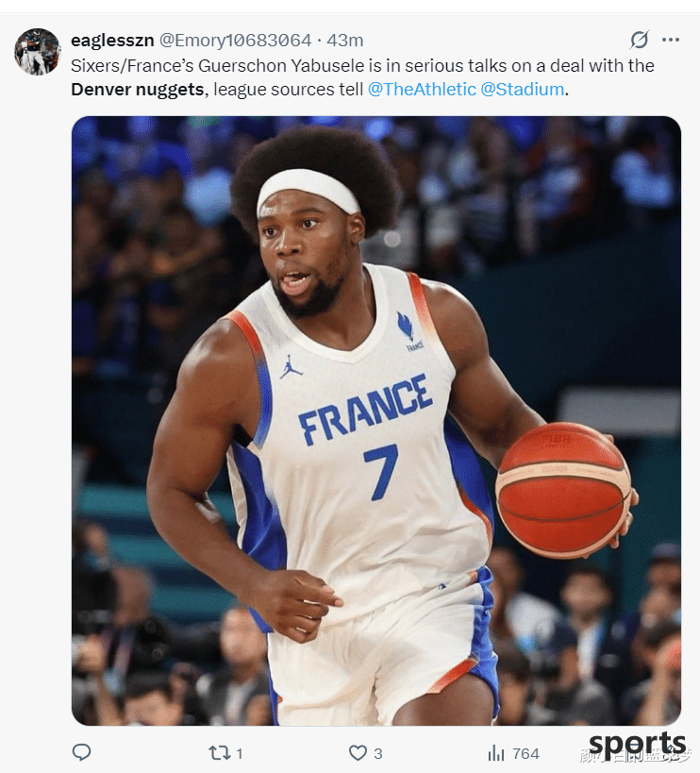Image resolution: width=700 pixels, height=773 pixels.
Task: Click the repost arrows icon
Action: click(x=219, y=753)
